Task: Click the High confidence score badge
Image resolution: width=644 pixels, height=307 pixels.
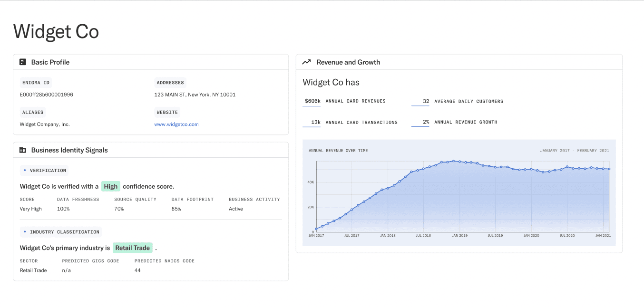Action: coord(111,186)
